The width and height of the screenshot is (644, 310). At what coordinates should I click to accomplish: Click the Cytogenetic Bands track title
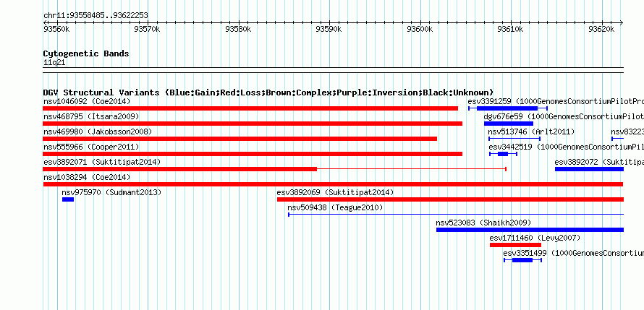(86, 53)
